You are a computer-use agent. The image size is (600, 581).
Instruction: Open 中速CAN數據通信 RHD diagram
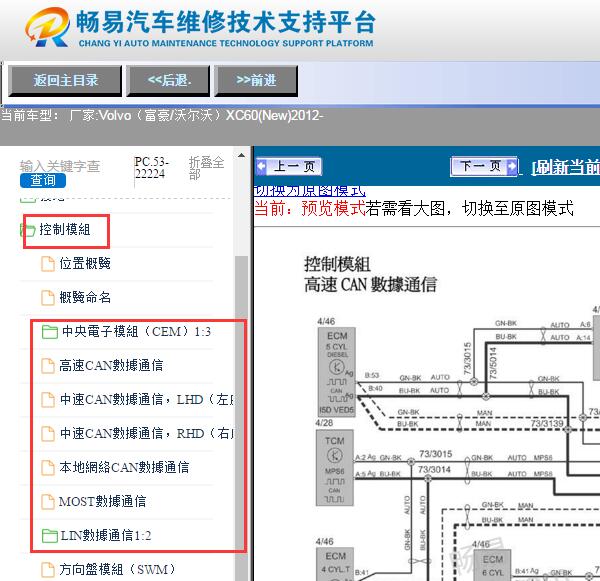147,434
